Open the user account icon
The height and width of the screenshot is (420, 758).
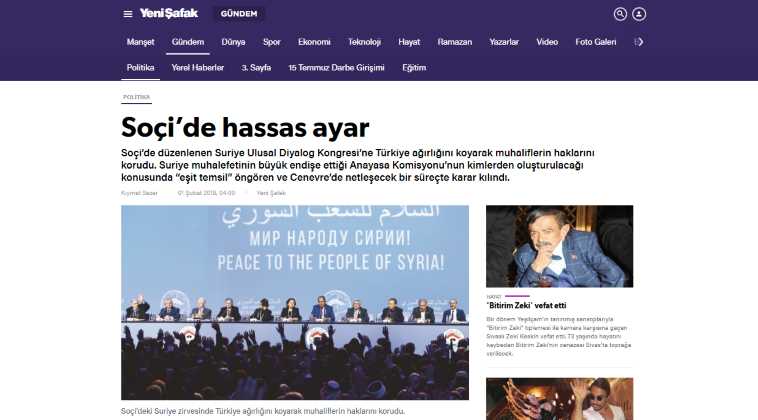coord(639,14)
